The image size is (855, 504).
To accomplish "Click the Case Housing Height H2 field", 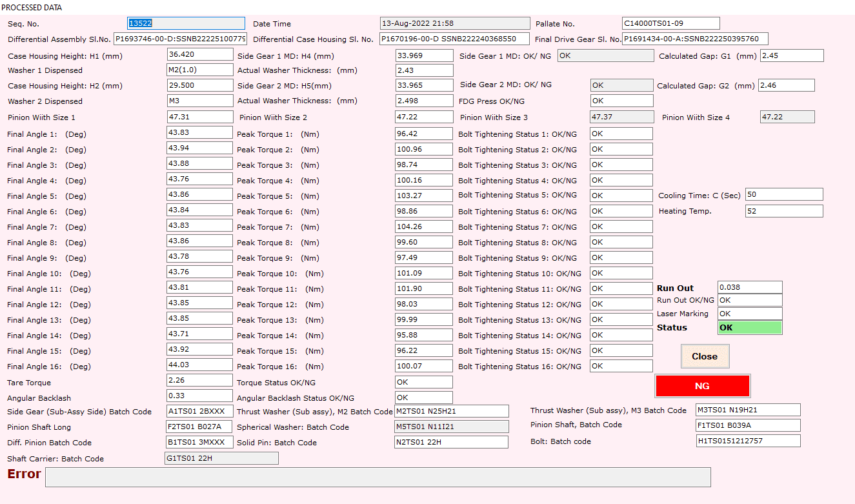I will tap(200, 85).
